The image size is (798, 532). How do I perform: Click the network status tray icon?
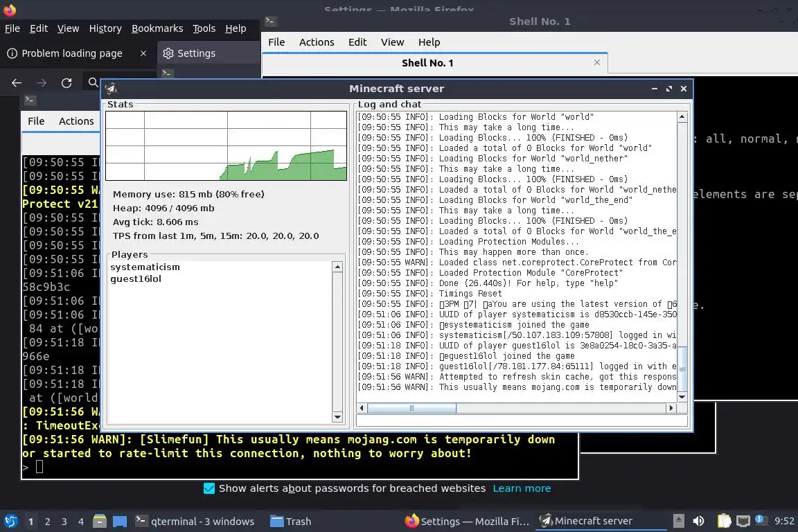click(743, 521)
